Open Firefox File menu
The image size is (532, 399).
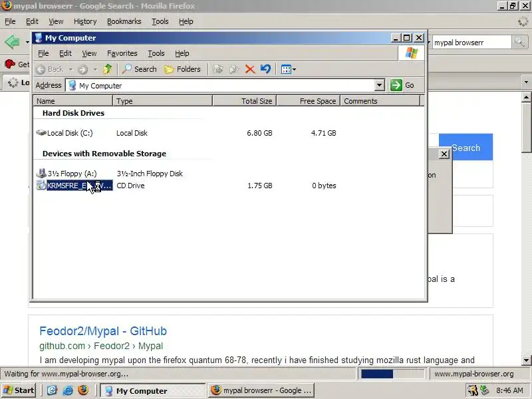(10, 21)
